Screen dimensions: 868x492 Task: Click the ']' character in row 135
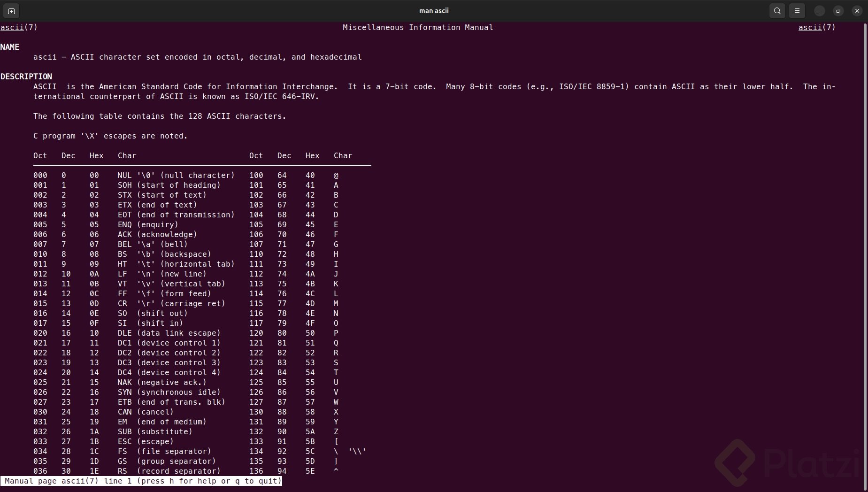(336, 461)
